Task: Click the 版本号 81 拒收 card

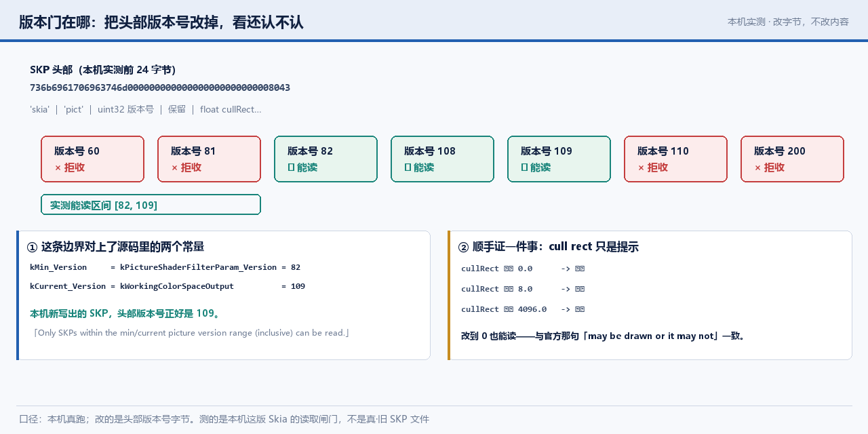Action: (209, 159)
